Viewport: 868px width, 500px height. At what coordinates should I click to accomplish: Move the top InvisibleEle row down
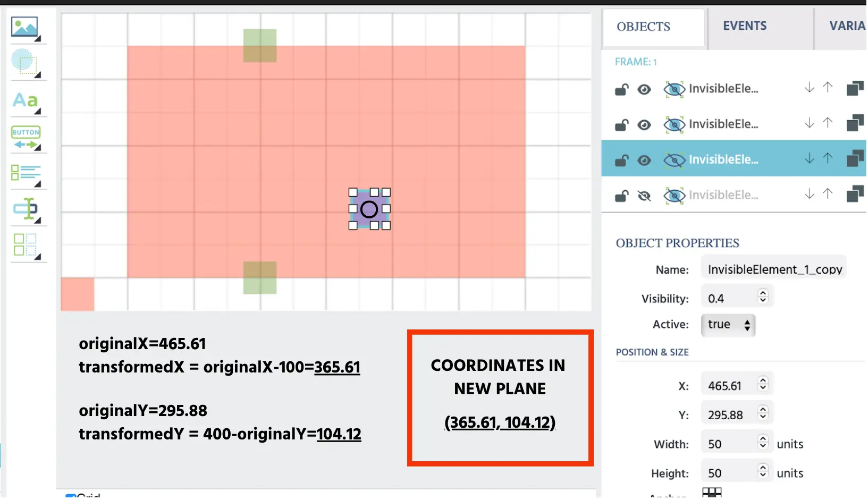point(809,88)
